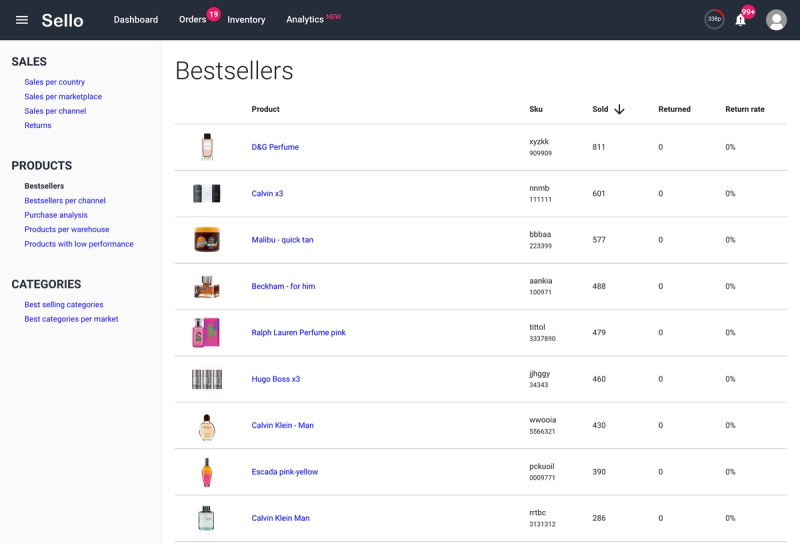This screenshot has height=545, width=800.
Task: Open the hamburger menu
Action: coord(21,20)
